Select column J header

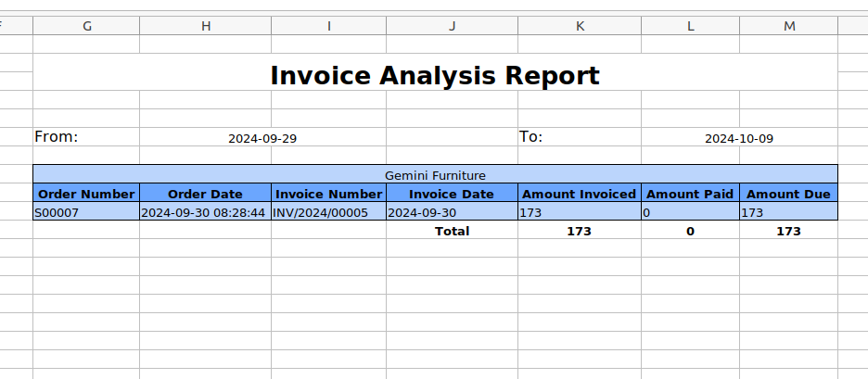point(452,26)
